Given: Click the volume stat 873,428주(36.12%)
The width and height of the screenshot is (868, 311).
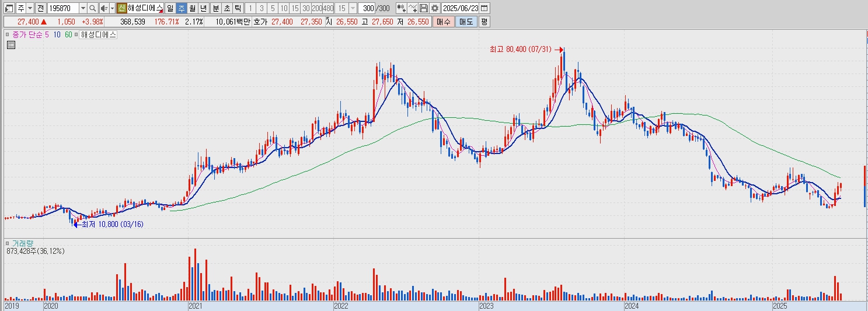Looking at the screenshot, I should point(36,251).
